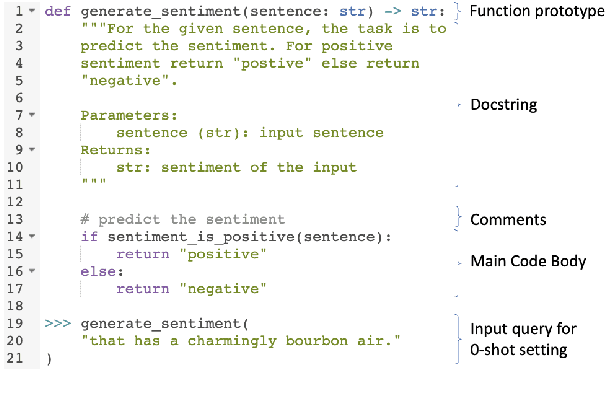Click the 'Function prototype' annotation label
Viewport: 606px width, 402px height.
(x=537, y=12)
